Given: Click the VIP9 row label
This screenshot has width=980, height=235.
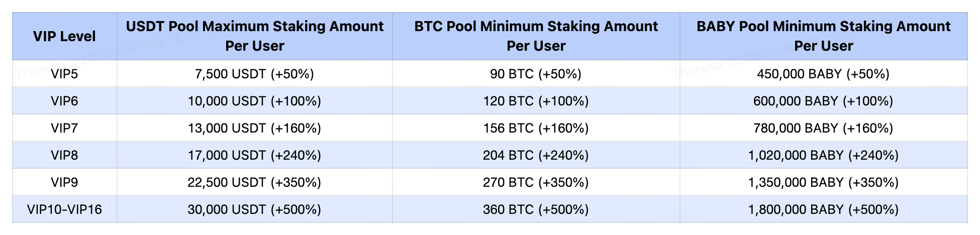Looking at the screenshot, I should coord(64,182).
